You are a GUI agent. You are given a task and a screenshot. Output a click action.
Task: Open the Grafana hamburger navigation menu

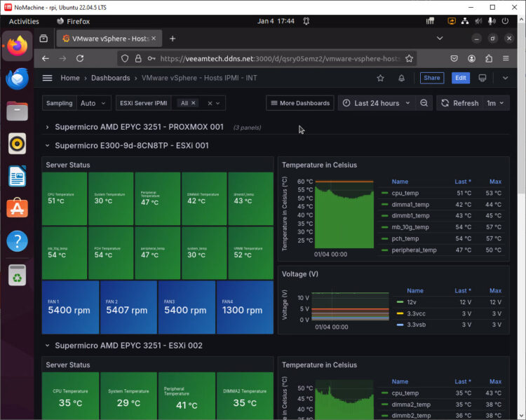pos(47,78)
